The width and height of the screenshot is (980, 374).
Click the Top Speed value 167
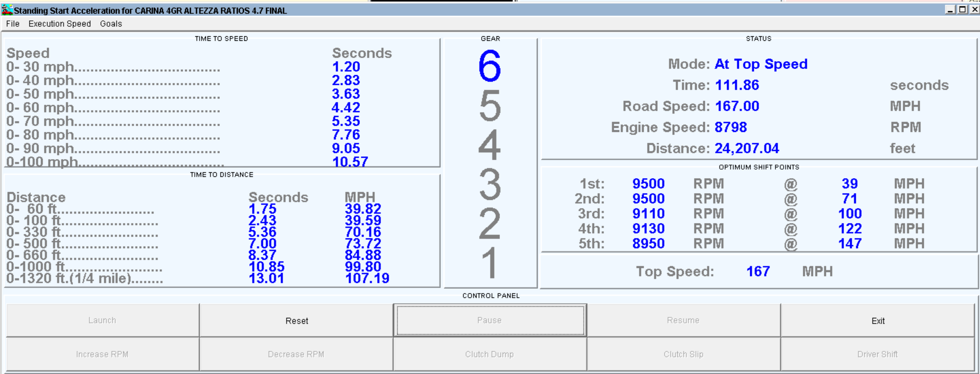758,272
